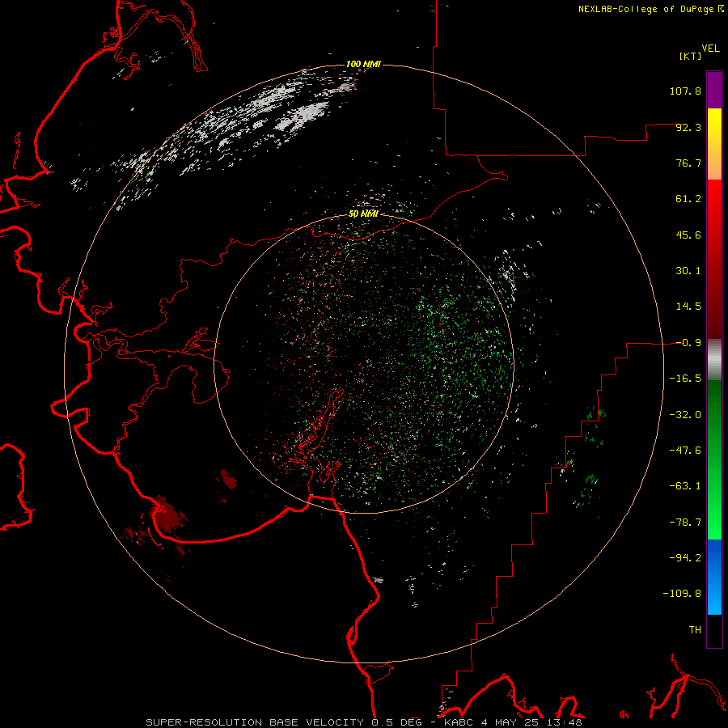Pick the blue segment of the velocity color bar
The width and height of the screenshot is (728, 728).
click(x=714, y=577)
